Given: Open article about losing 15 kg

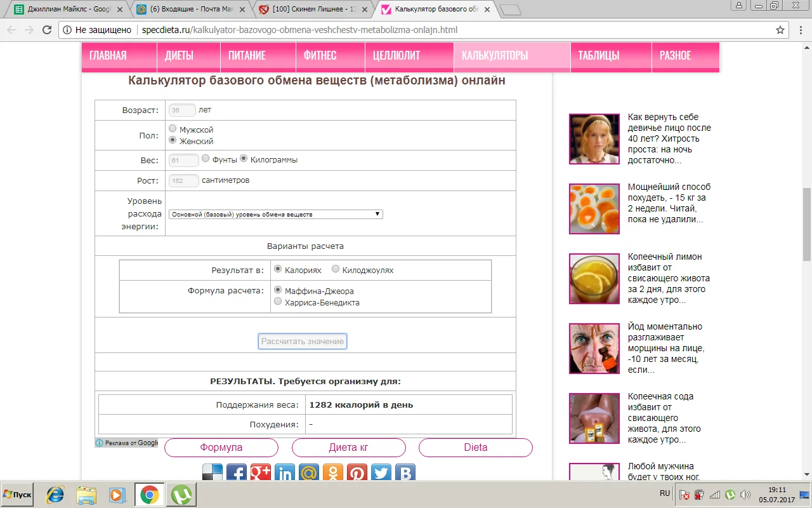Looking at the screenshot, I should [669, 203].
